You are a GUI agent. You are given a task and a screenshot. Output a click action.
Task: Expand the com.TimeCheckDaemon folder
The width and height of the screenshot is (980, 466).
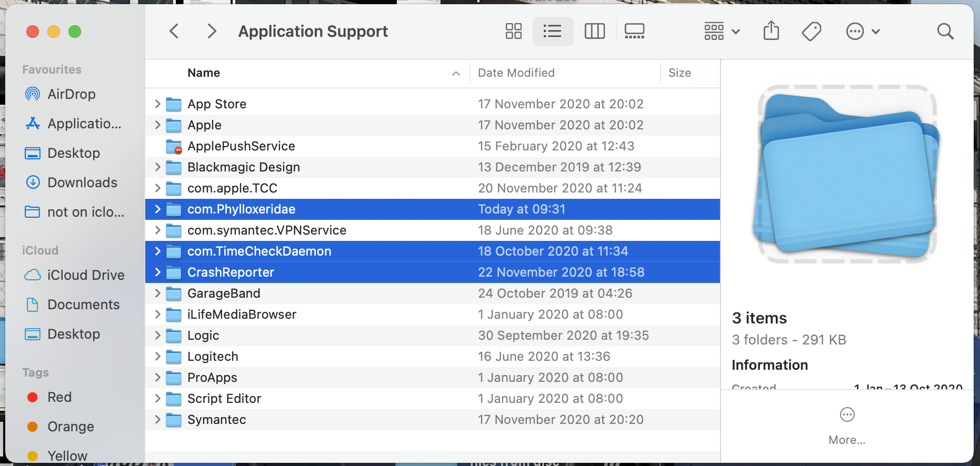(157, 251)
